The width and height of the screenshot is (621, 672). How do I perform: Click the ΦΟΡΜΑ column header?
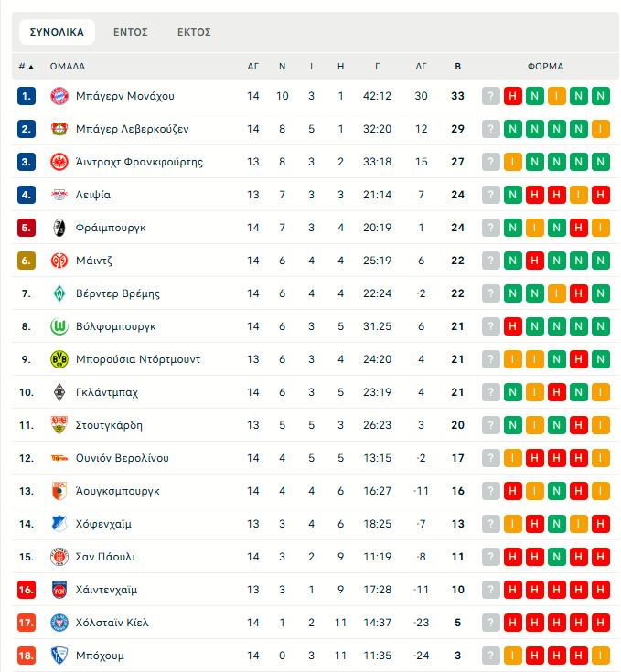[545, 67]
